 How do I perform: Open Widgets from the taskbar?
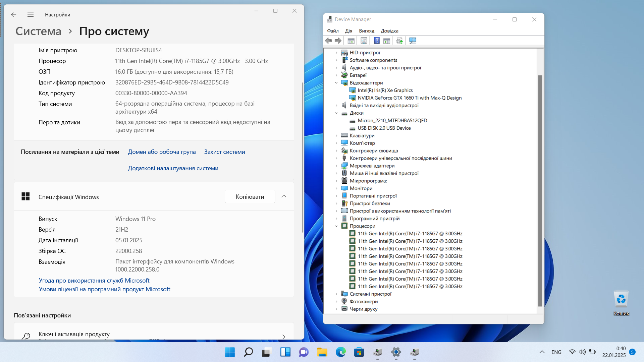click(x=285, y=352)
